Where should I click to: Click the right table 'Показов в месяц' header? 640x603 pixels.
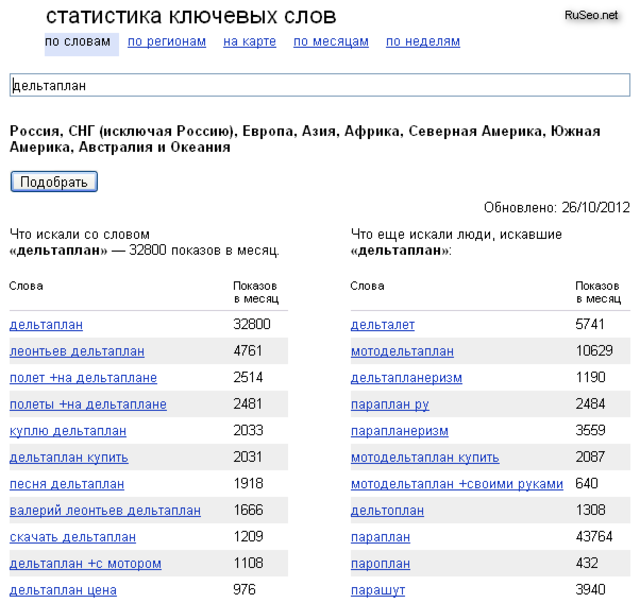598,292
